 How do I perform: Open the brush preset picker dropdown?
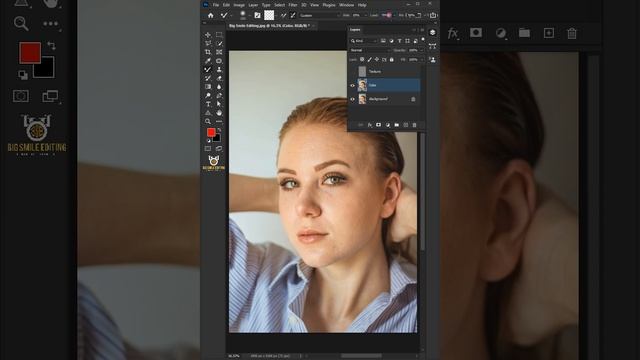(249, 16)
